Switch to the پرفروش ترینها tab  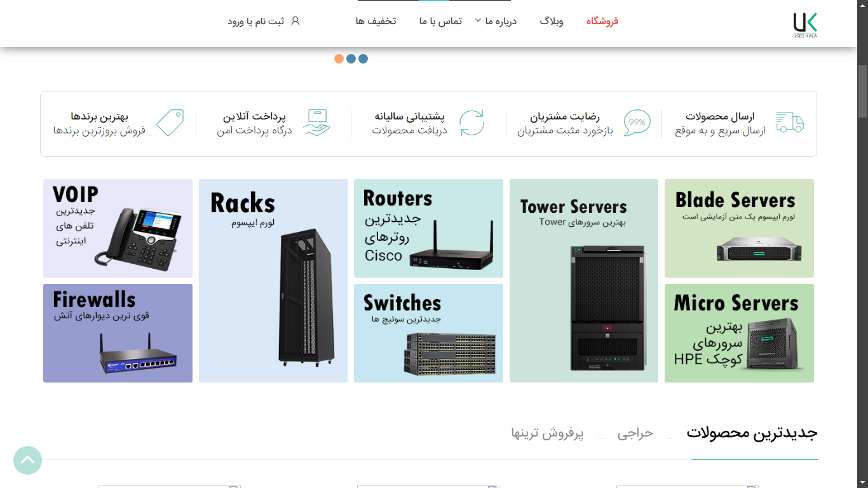547,433
